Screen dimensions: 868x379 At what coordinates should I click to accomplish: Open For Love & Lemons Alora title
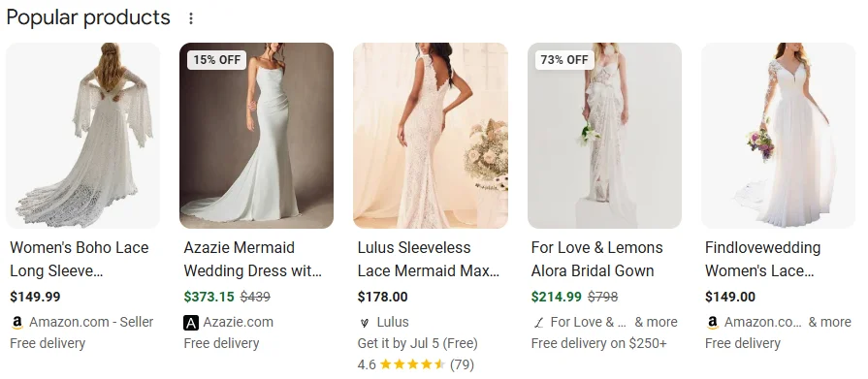click(x=596, y=259)
